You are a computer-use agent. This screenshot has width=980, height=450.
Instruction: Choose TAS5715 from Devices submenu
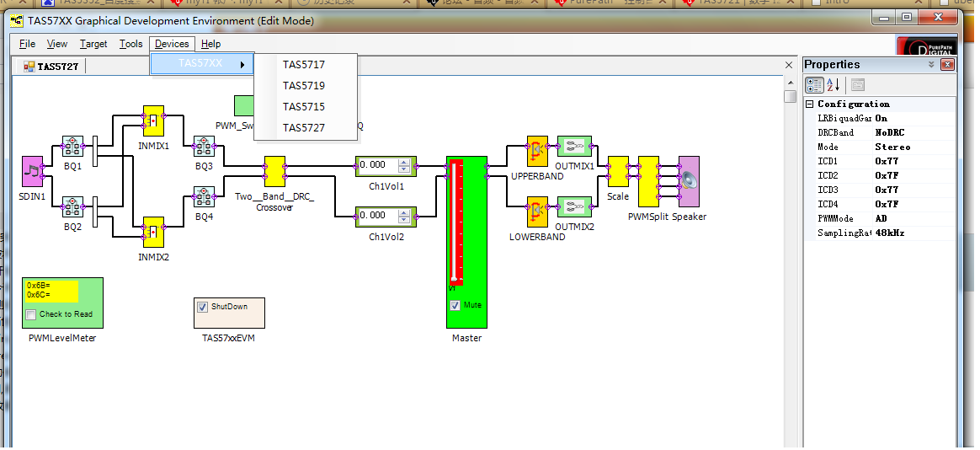tap(306, 107)
